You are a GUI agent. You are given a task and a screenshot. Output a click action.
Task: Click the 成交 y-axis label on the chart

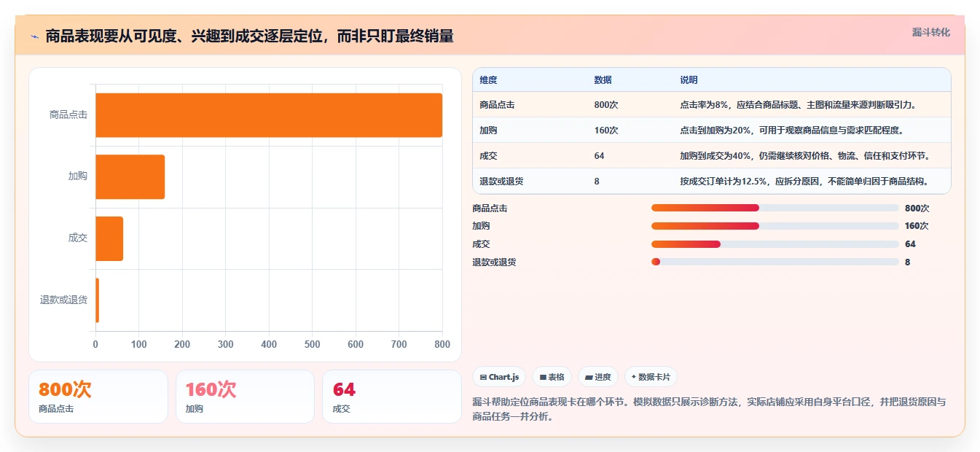(x=78, y=238)
